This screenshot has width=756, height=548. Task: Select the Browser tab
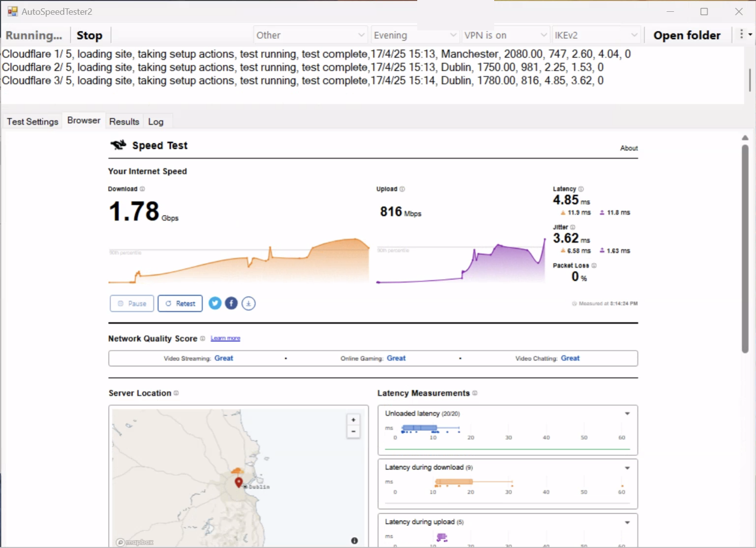coord(84,120)
